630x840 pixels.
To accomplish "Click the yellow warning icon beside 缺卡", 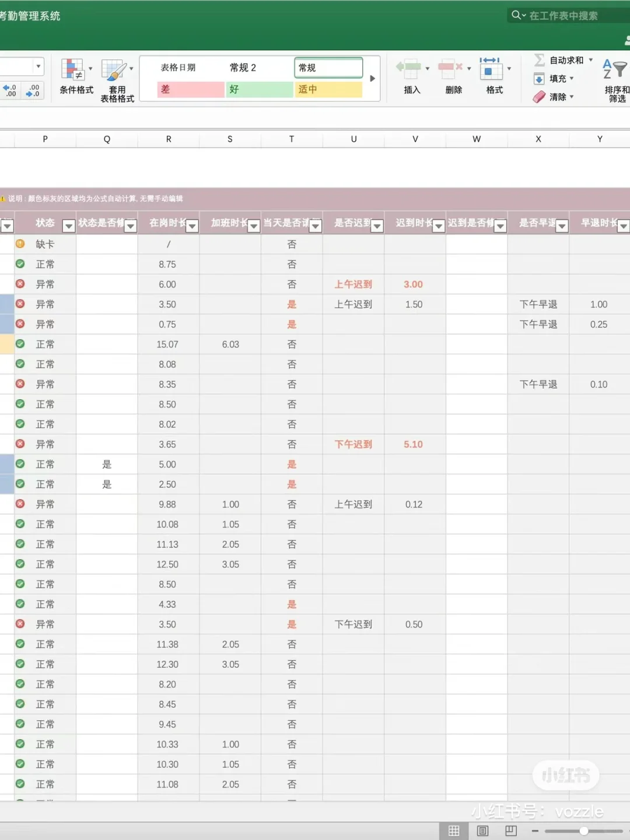I will pos(20,244).
